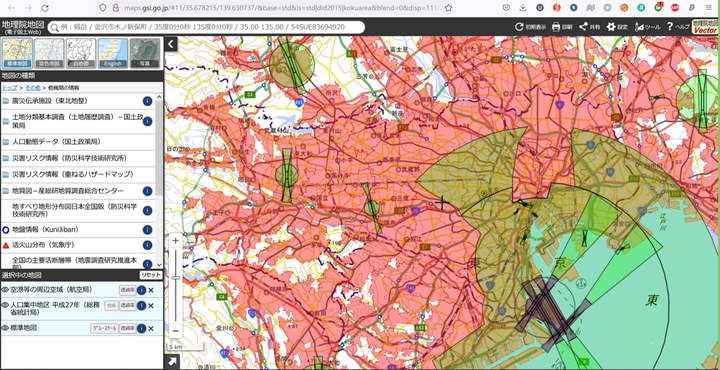Click the browser back arrow
720x370 pixels.
(x=11, y=8)
